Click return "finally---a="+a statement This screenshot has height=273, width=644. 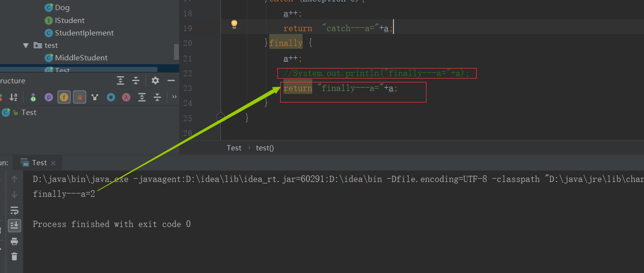(x=340, y=88)
